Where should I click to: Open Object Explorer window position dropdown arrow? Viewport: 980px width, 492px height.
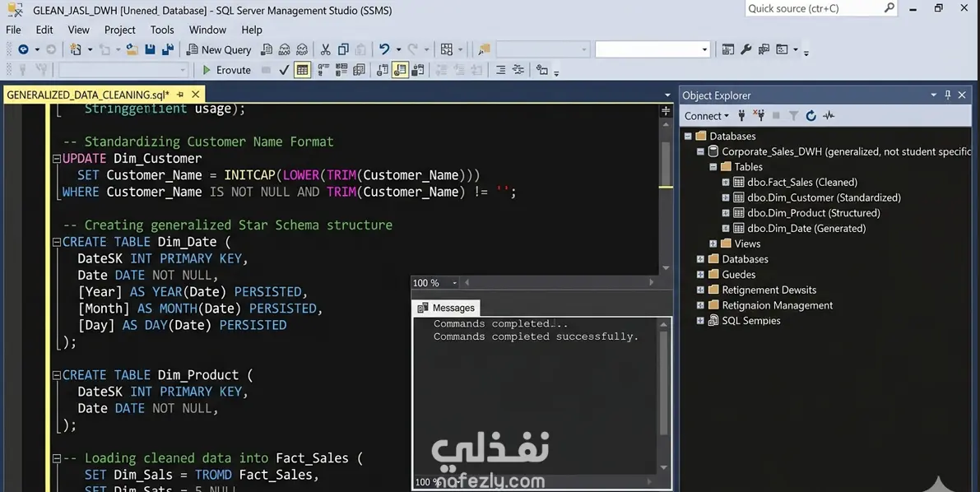tap(934, 95)
